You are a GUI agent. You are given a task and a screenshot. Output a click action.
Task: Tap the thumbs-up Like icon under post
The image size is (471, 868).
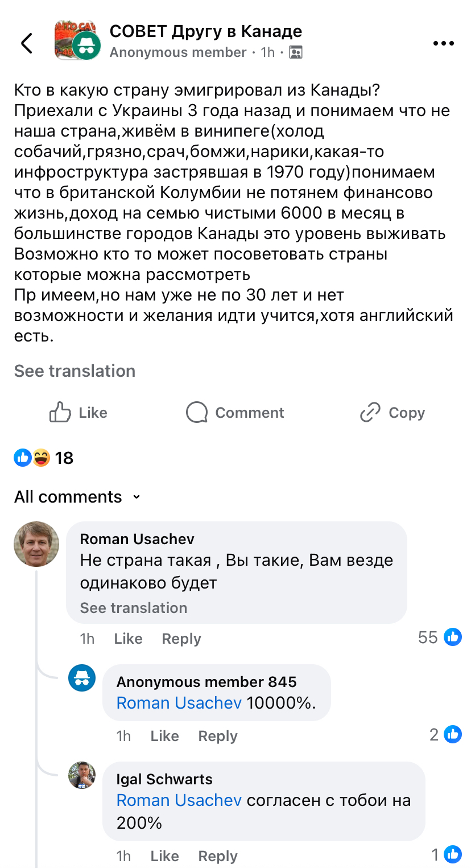pyautogui.click(x=60, y=412)
